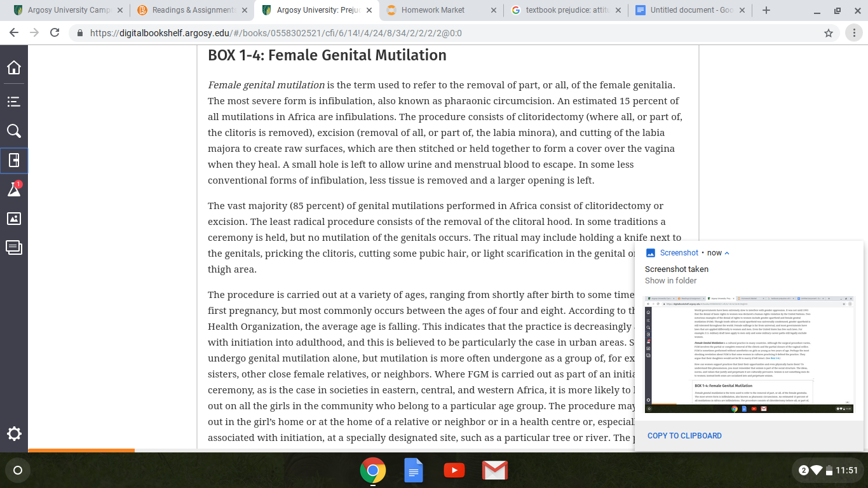Open system tray showing 11:51 clock
868x488 pixels.
click(829, 471)
